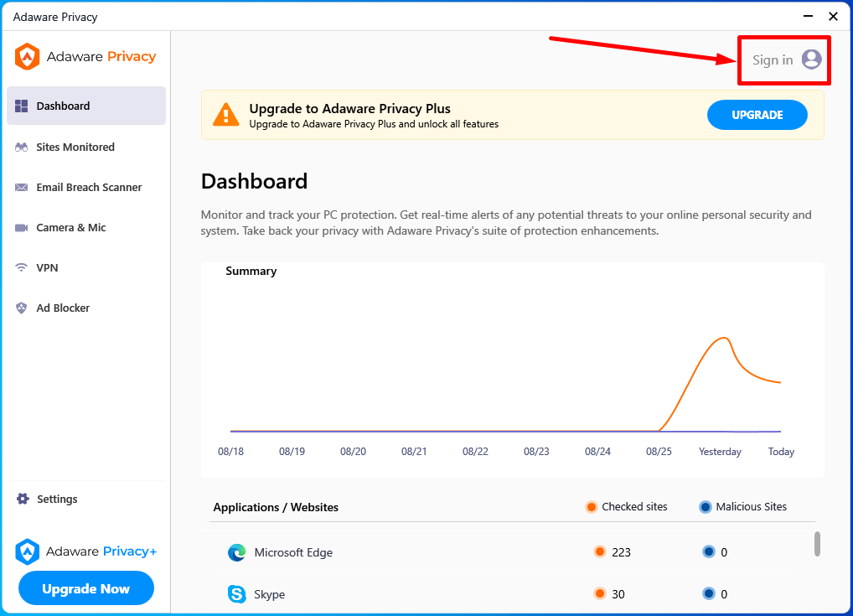Click the 08/21 date on the chart
853x616 pixels.
point(414,452)
